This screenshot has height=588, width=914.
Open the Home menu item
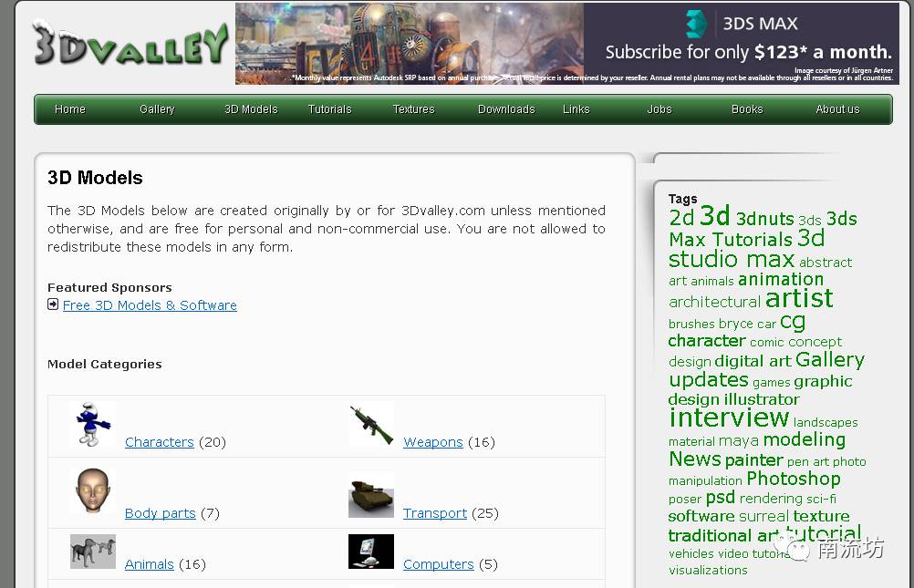point(70,109)
